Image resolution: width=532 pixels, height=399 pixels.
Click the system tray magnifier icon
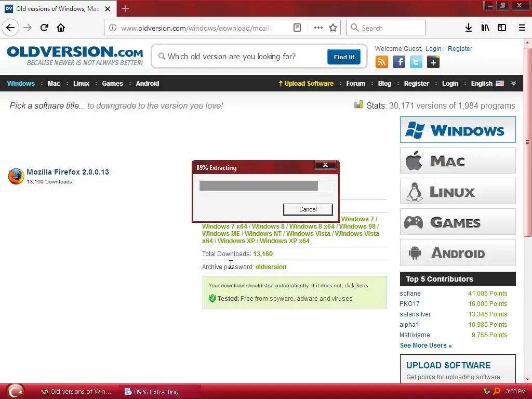(496, 392)
